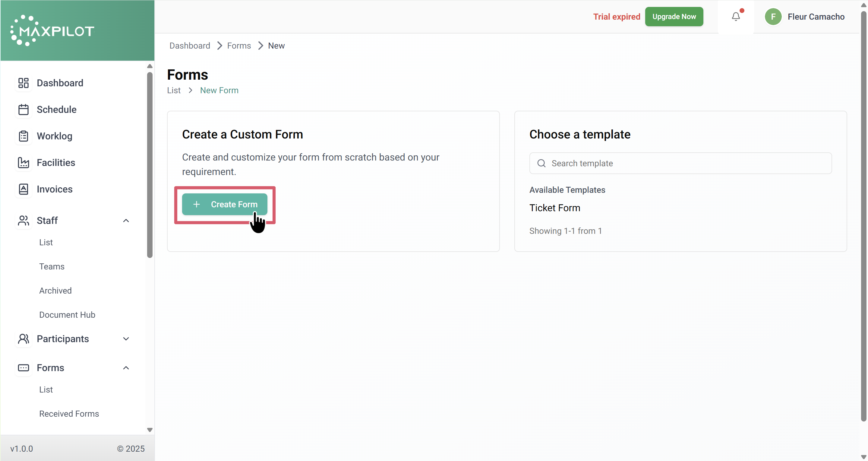Image resolution: width=868 pixels, height=461 pixels.
Task: Collapse the Forms menu chevron
Action: 126,367
